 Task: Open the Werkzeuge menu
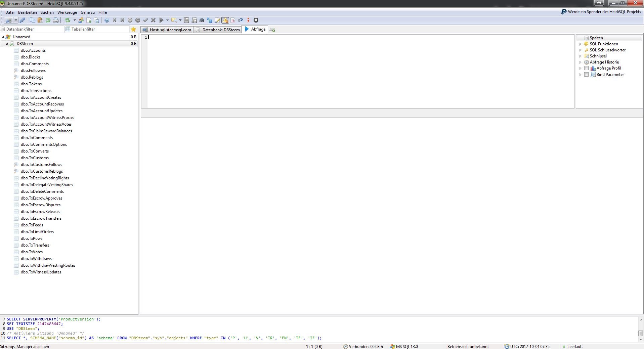tap(67, 12)
